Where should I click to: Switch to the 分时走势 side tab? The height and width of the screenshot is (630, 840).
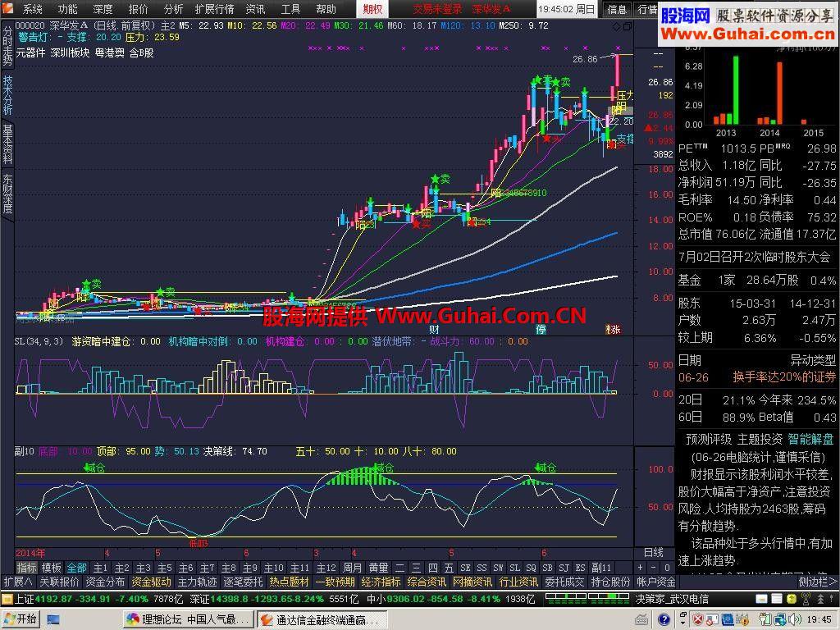pos(7,46)
